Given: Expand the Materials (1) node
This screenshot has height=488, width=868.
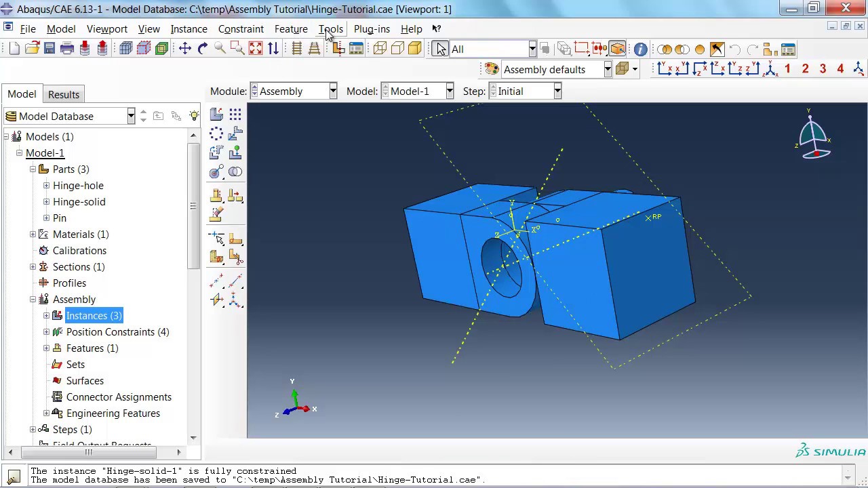Looking at the screenshot, I should tap(33, 234).
